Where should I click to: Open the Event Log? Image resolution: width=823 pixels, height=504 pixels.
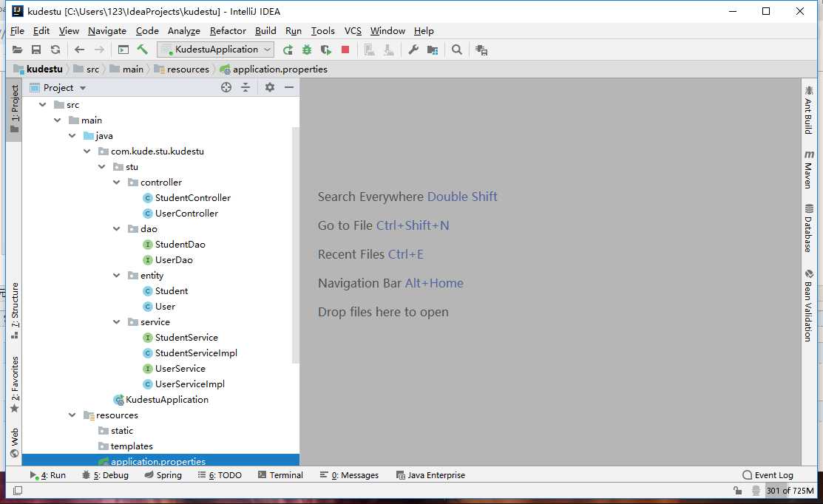pos(768,475)
